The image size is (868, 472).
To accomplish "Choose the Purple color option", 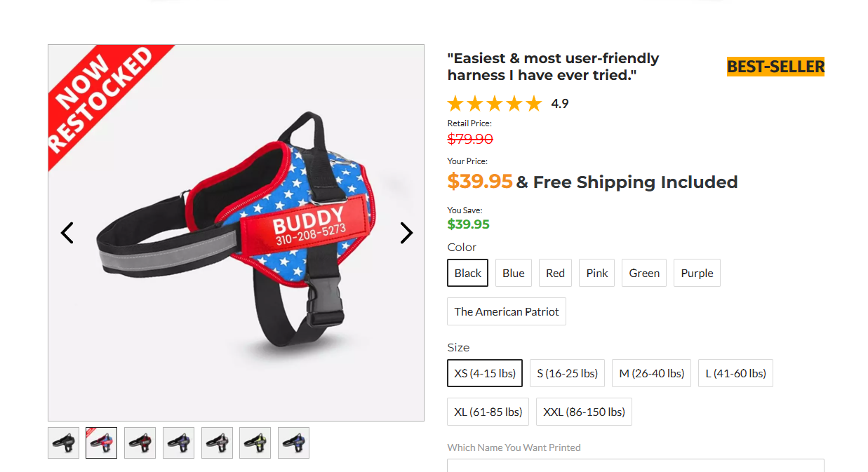I will point(697,273).
